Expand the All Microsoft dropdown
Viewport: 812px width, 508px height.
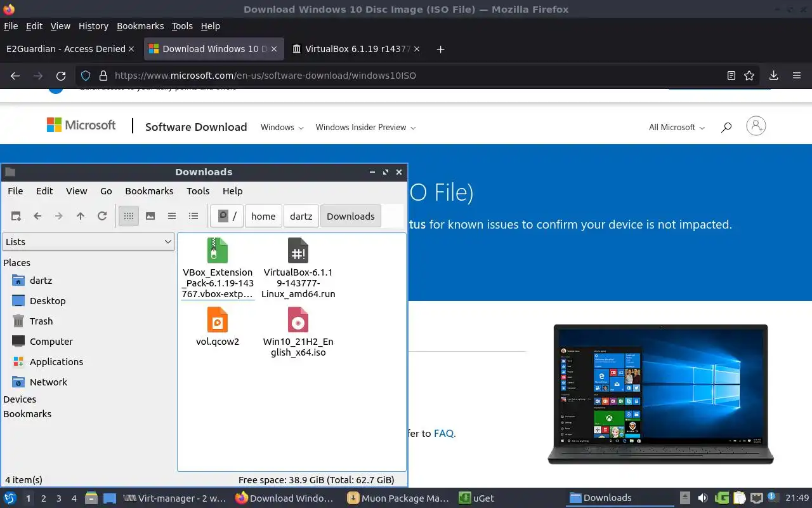(x=677, y=127)
